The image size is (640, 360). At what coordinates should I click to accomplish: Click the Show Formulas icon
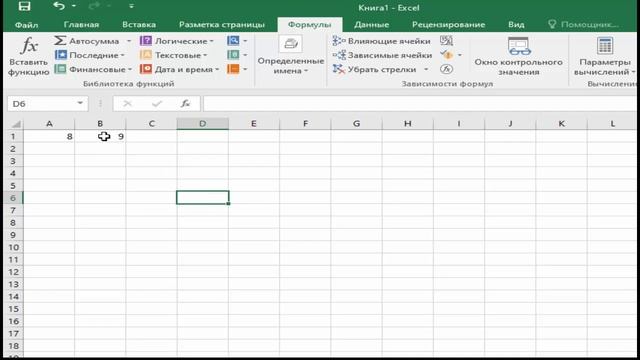point(446,40)
